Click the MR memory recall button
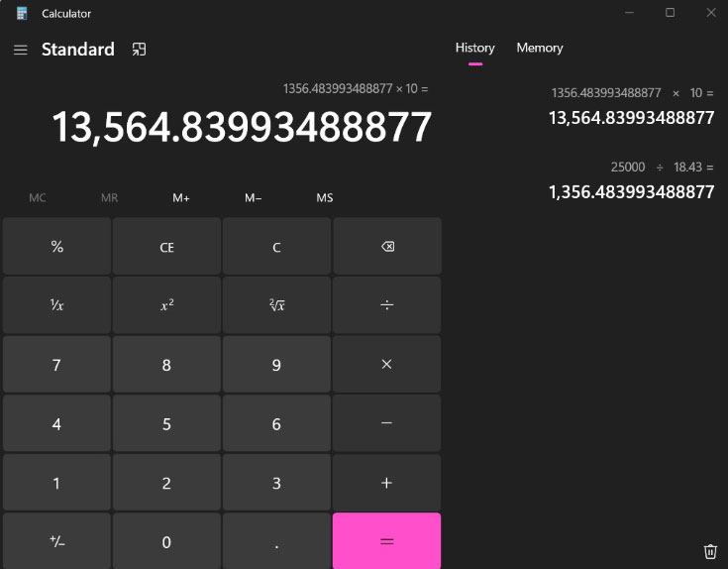 (x=109, y=198)
